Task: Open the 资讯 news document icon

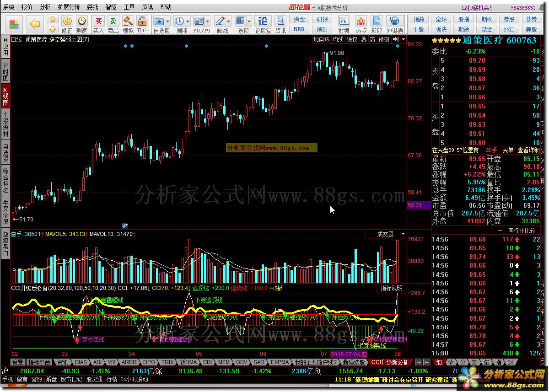Action: point(280,24)
